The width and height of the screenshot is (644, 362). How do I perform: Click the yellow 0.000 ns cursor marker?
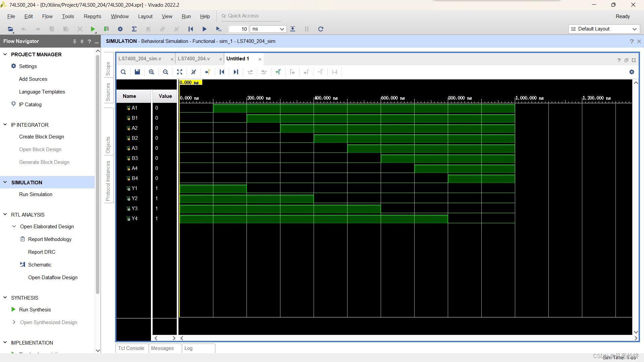191,82
